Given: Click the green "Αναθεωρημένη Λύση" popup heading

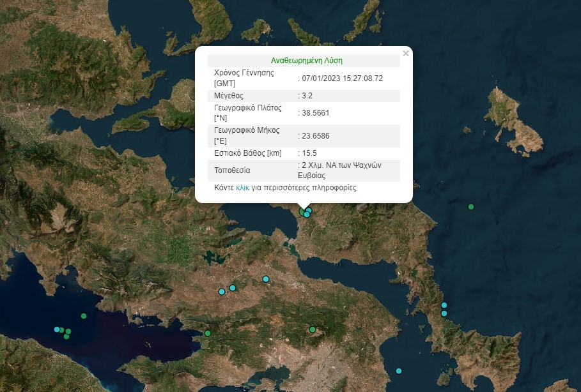Looking at the screenshot, I should click(x=307, y=61).
